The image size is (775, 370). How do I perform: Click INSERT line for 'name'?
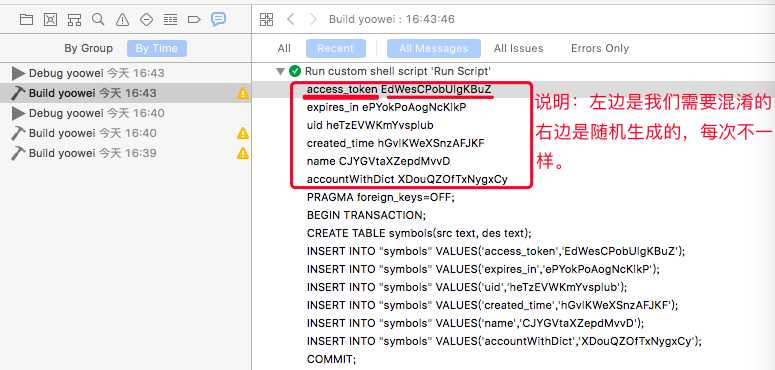click(x=475, y=323)
